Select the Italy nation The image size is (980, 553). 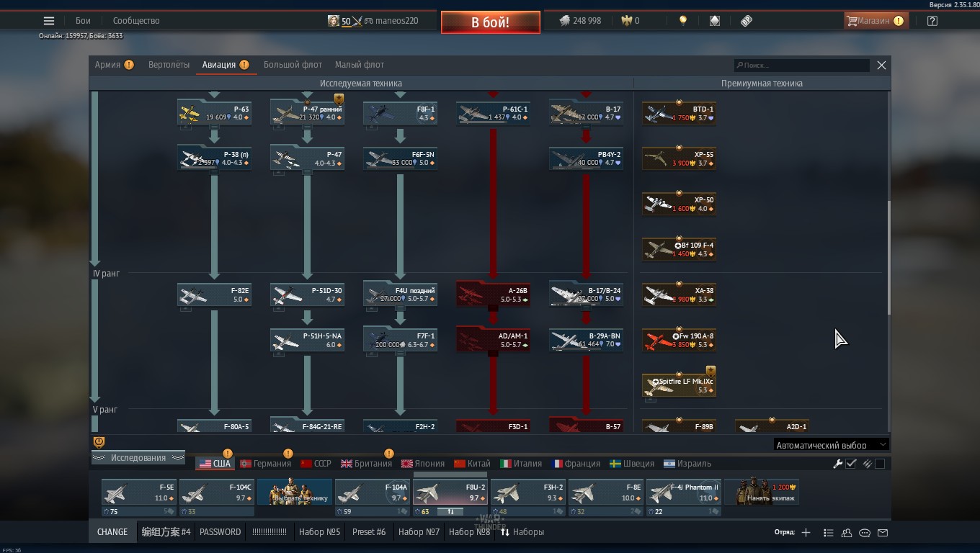pos(521,464)
